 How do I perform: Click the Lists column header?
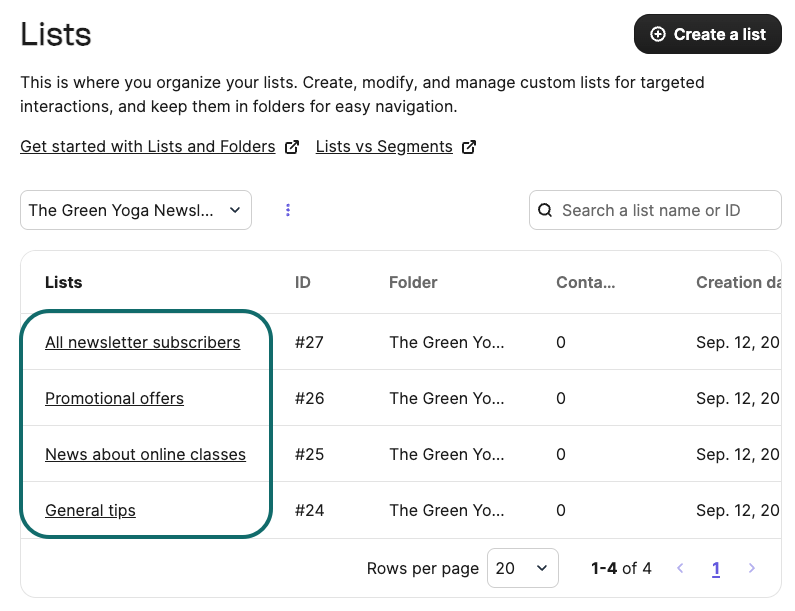[x=64, y=282]
